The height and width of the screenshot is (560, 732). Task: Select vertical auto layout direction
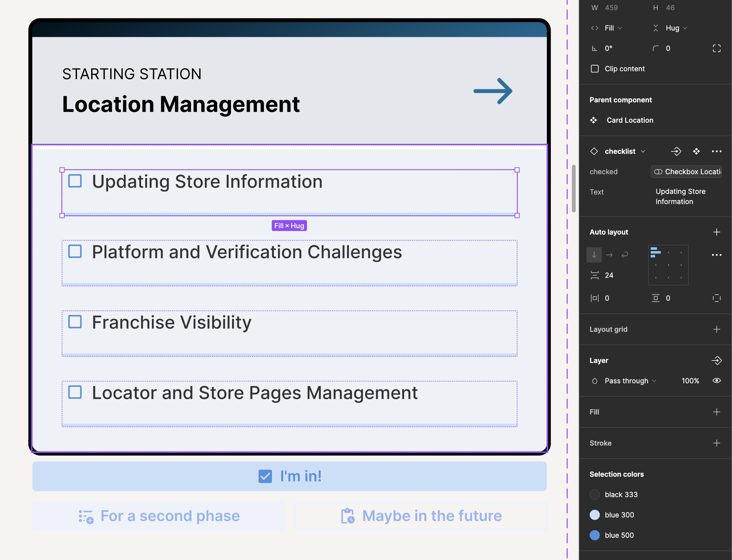[x=594, y=255]
